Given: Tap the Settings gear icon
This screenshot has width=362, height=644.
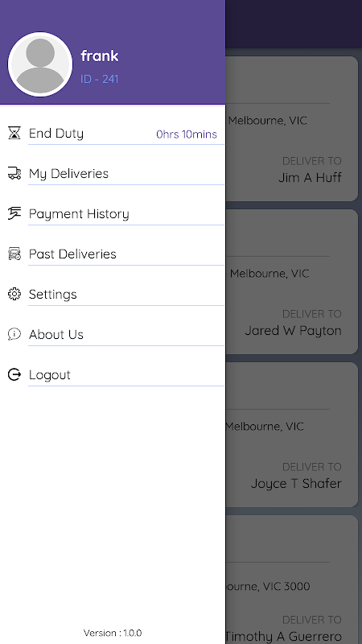Looking at the screenshot, I should click(x=14, y=294).
